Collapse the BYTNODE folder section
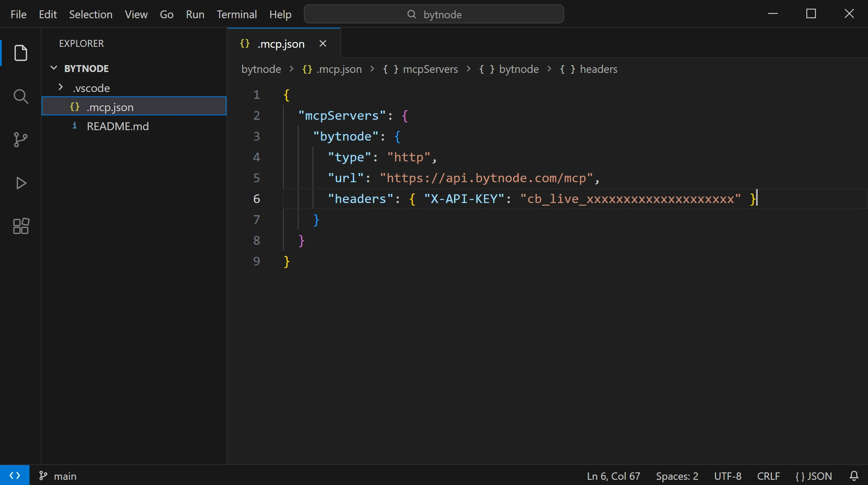 pos(134,69)
